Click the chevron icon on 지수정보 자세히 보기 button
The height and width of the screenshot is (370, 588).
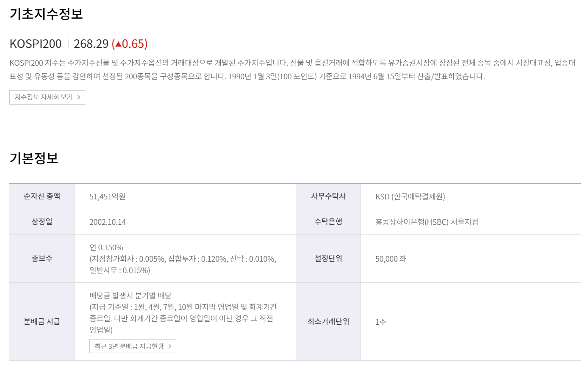[79, 97]
